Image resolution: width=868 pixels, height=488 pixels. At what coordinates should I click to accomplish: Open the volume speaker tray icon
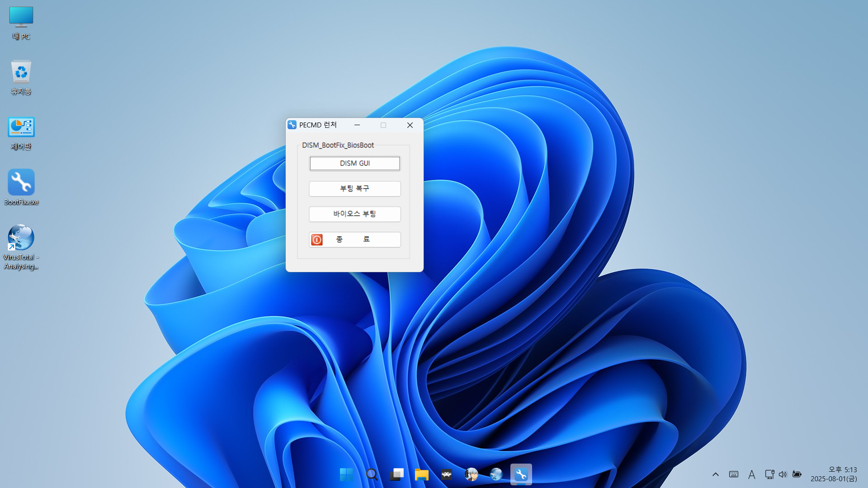(x=783, y=474)
